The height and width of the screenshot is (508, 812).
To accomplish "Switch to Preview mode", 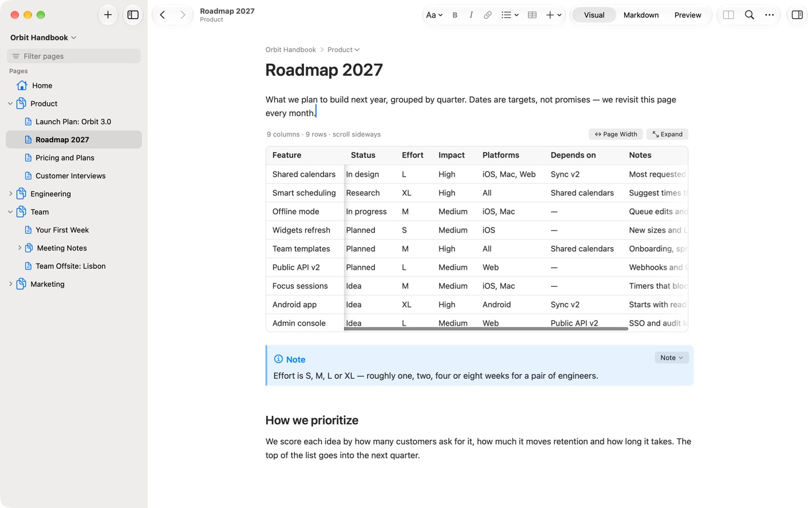I will 688,15.
